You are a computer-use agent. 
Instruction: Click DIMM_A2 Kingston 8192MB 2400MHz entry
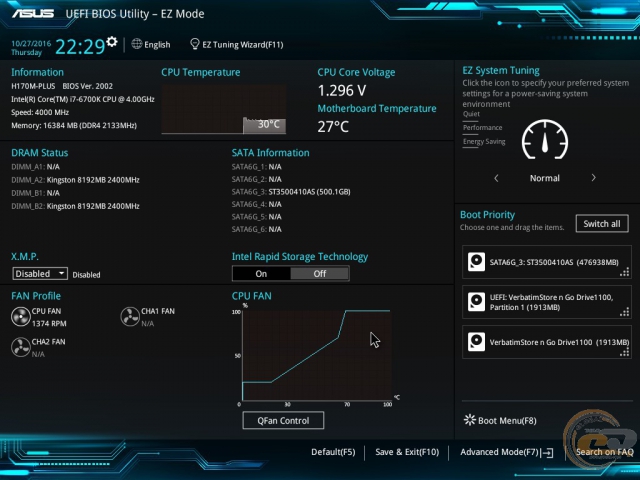pos(76,180)
